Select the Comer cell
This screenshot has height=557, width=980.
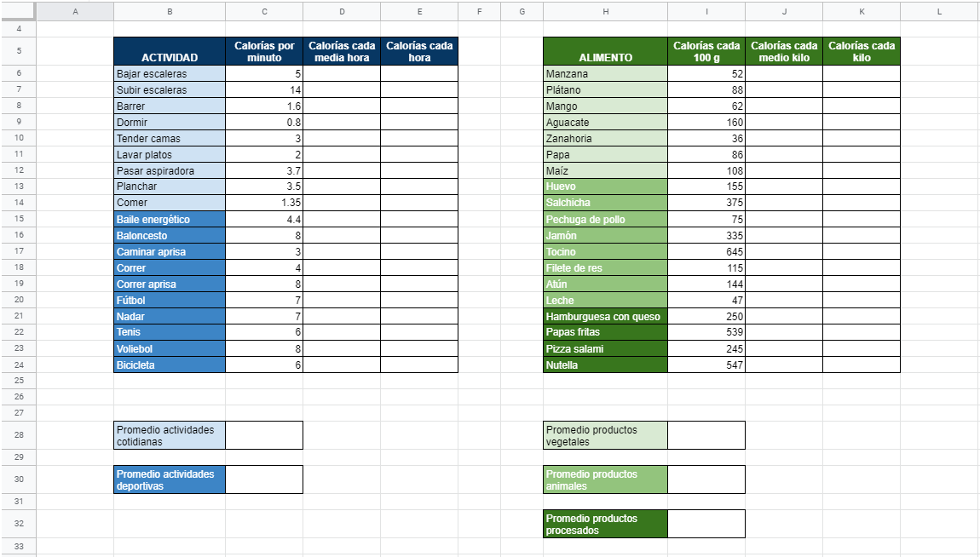coord(170,203)
